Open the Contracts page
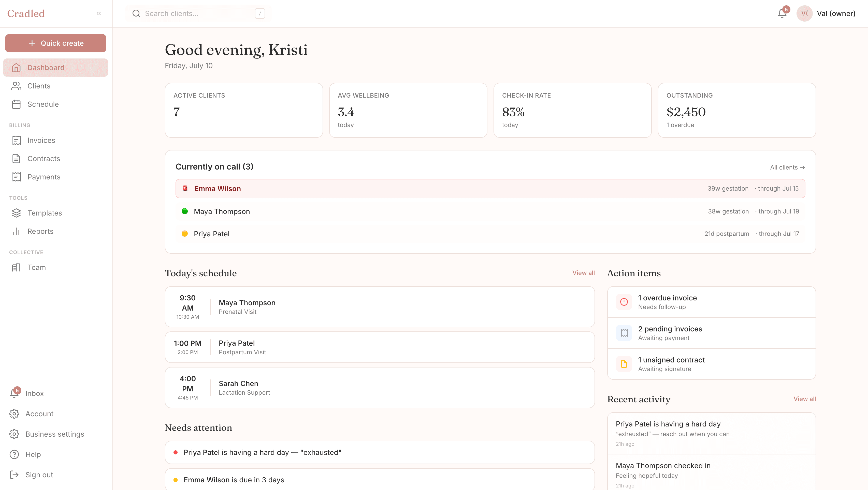 click(56, 159)
